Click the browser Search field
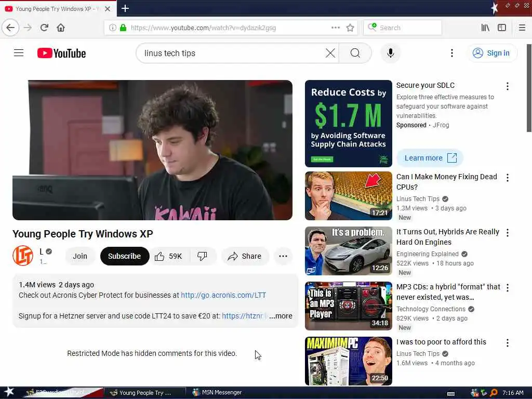This screenshot has height=399, width=532. 403,28
